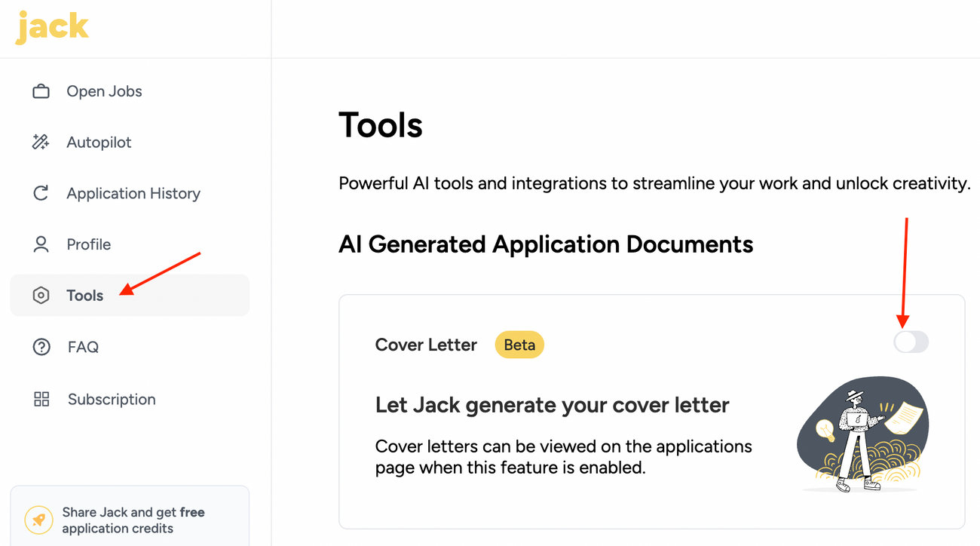Click the briefcase icon beside Open Jobs

(x=41, y=91)
